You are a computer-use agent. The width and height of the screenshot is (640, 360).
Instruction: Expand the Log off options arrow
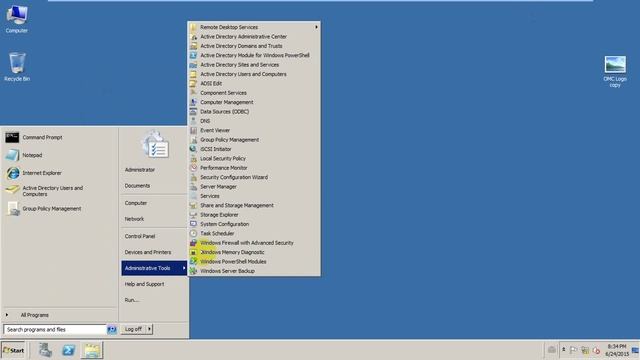click(149, 329)
